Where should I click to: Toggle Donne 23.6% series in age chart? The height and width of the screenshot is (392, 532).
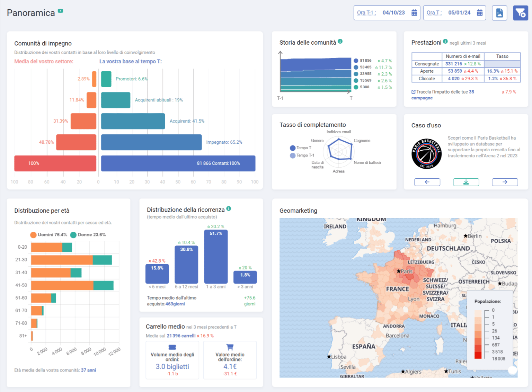73,235
